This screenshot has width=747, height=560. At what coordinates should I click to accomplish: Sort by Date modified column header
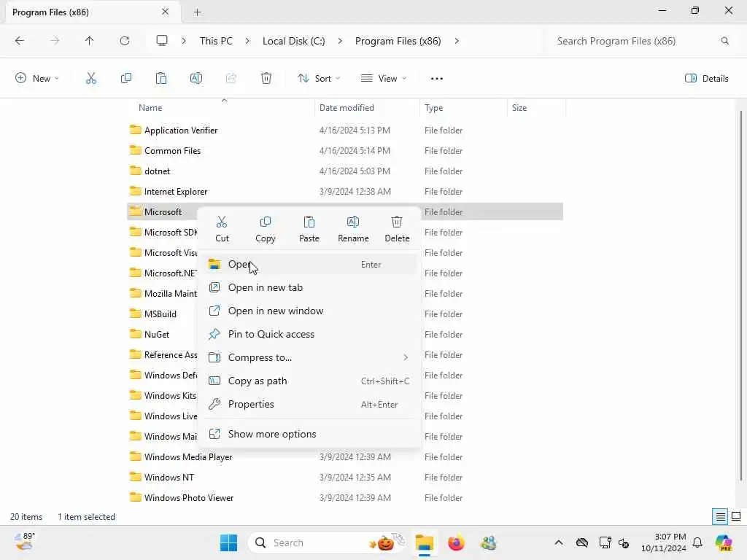pos(368,108)
